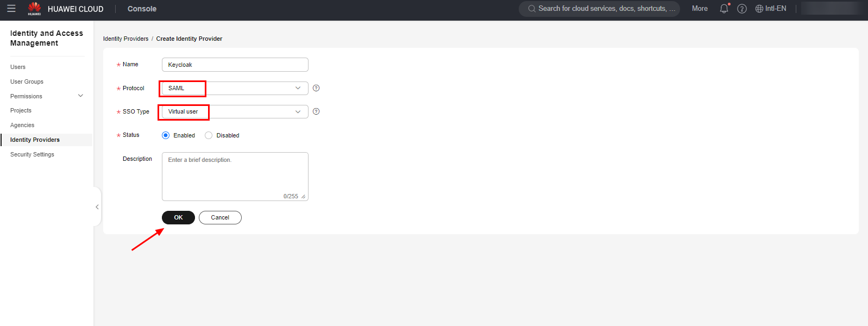Click the Name field containing Keycloak
This screenshot has height=326, width=868.
[x=235, y=65]
